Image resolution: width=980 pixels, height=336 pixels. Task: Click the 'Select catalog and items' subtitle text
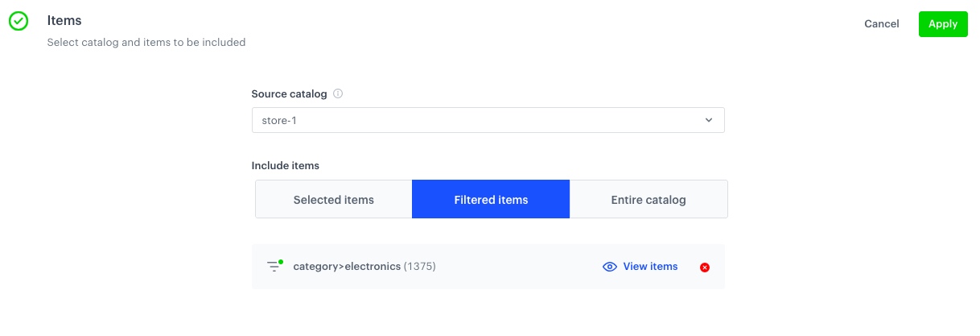(x=146, y=42)
